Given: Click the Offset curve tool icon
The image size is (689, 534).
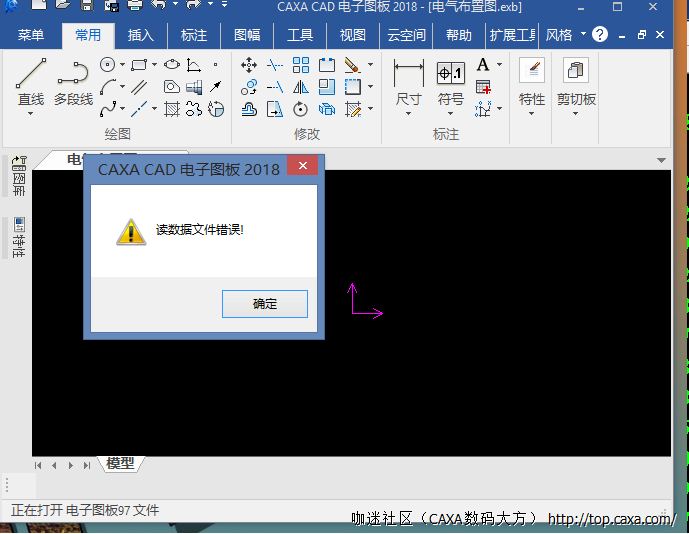Looking at the screenshot, I should click(249, 109).
